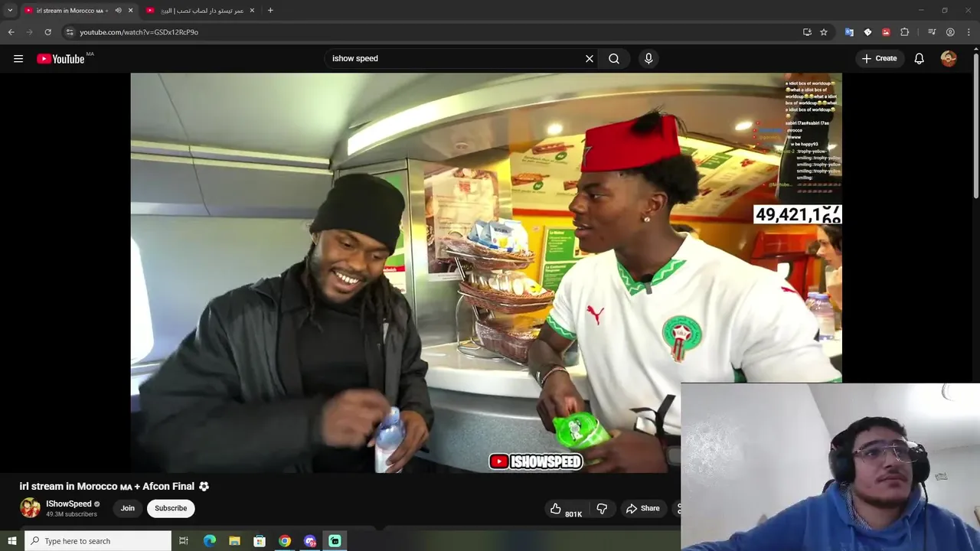Subscribe to IShowSpeed
980x551 pixels.
(x=171, y=508)
